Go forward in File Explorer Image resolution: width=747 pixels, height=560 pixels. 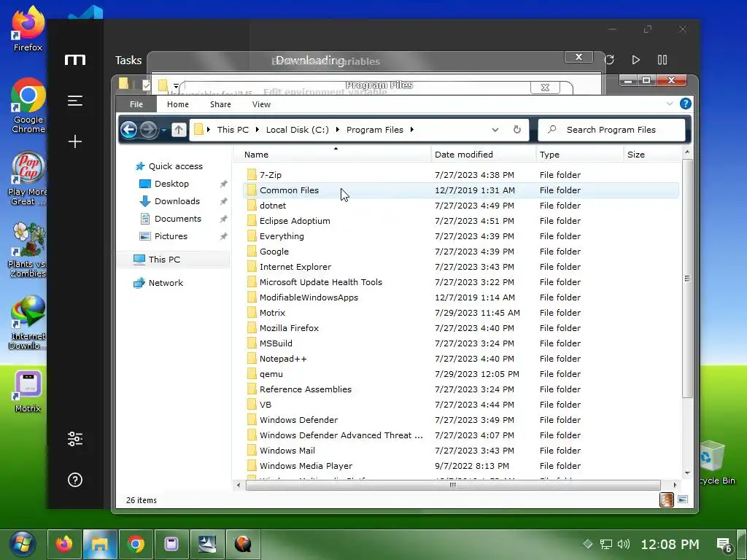pos(149,130)
